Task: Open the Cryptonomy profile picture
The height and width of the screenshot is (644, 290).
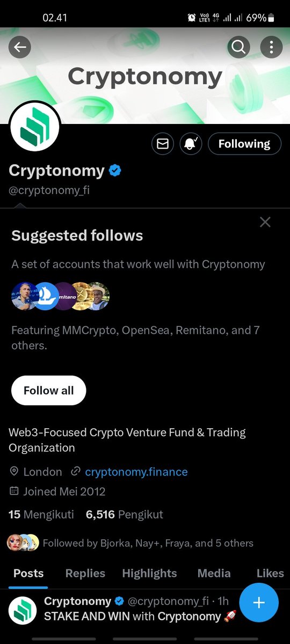Action: pyautogui.click(x=35, y=127)
